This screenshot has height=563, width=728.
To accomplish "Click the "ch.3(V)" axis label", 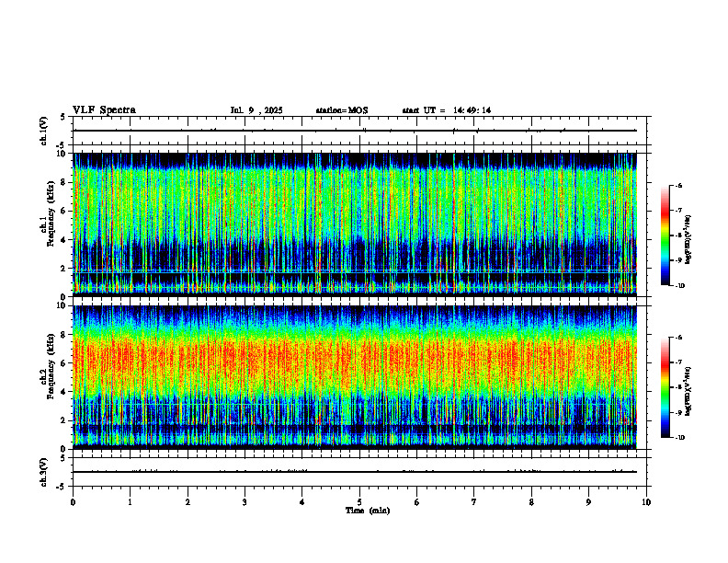I will coord(44,473).
